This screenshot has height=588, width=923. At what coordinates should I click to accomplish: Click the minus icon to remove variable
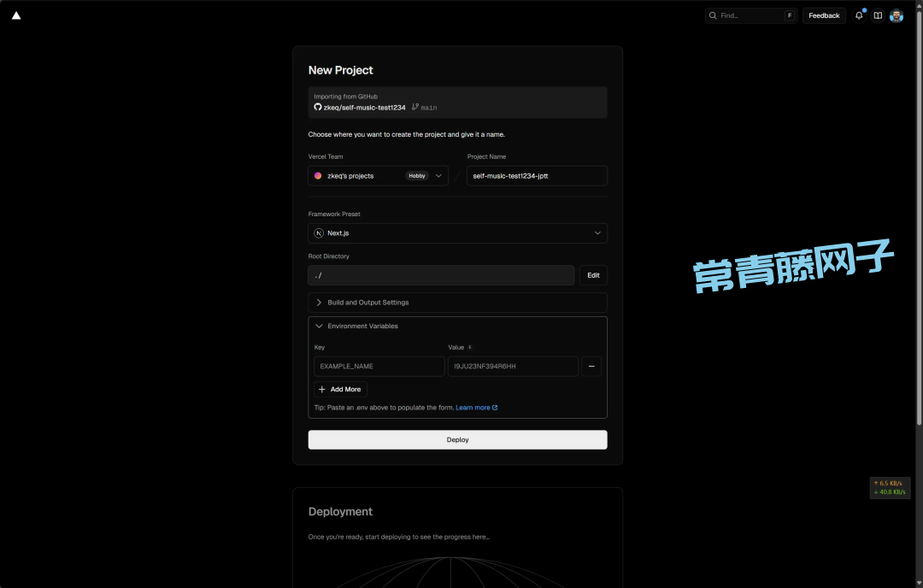[x=591, y=367]
